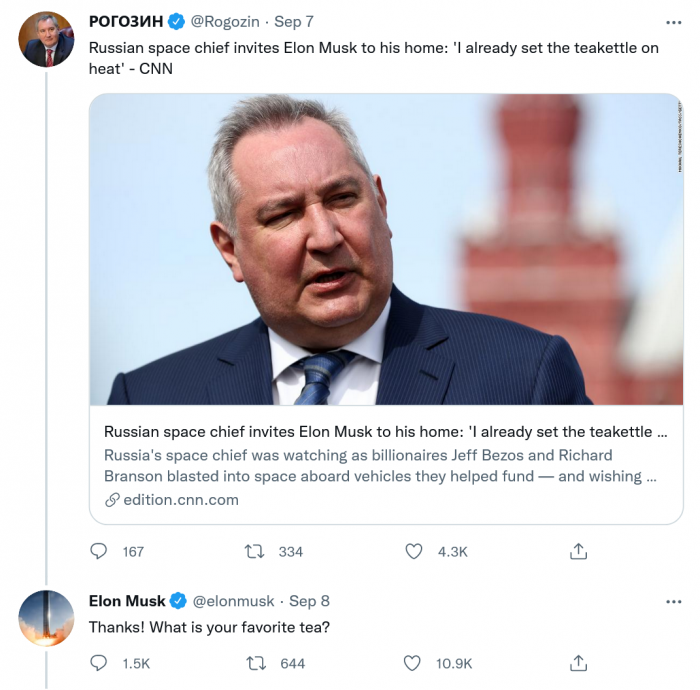Share Elon Musk's tweet
700x690 pixels.
[x=578, y=663]
